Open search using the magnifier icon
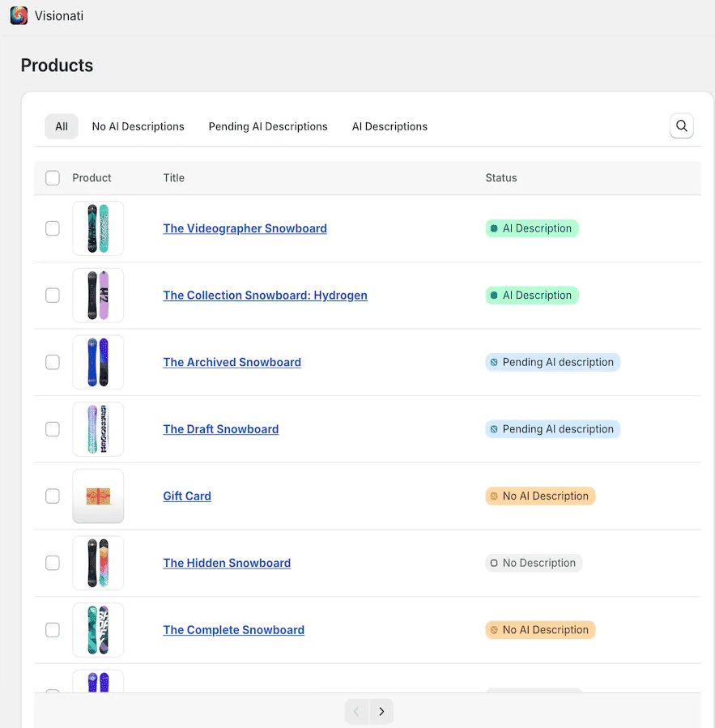 [681, 126]
